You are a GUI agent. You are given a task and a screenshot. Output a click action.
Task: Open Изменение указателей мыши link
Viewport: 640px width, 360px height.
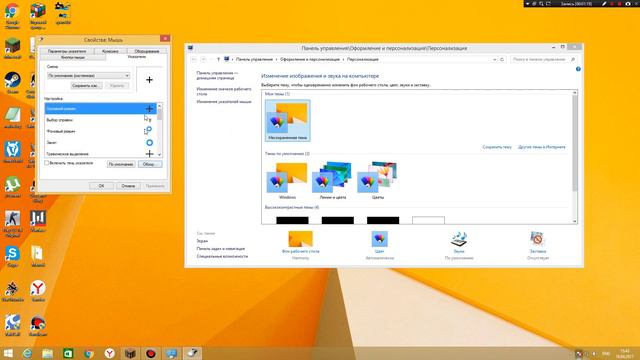(224, 102)
